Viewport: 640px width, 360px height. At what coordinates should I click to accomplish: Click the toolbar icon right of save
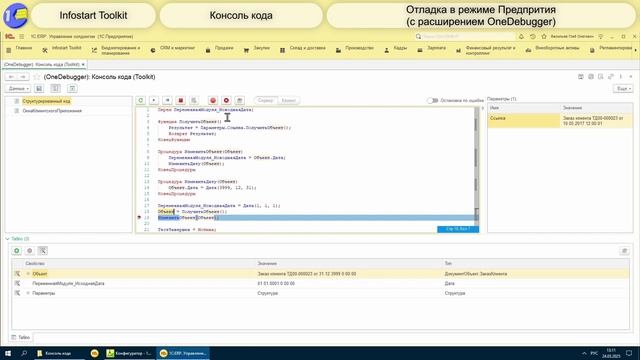[56, 89]
